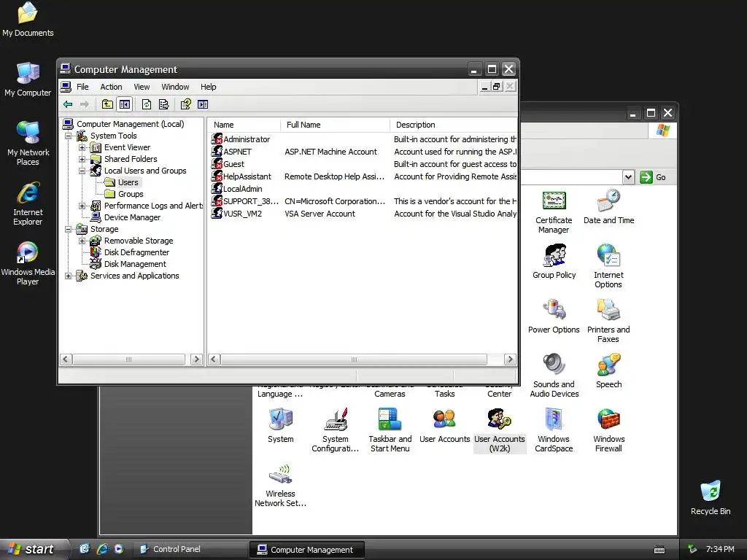Expand the Event Viewer tree node

[x=82, y=147]
